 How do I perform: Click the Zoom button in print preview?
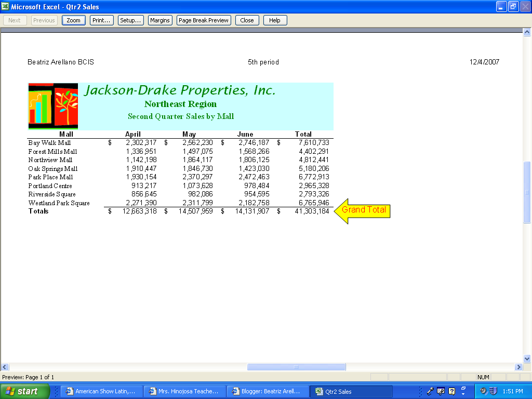click(x=74, y=20)
